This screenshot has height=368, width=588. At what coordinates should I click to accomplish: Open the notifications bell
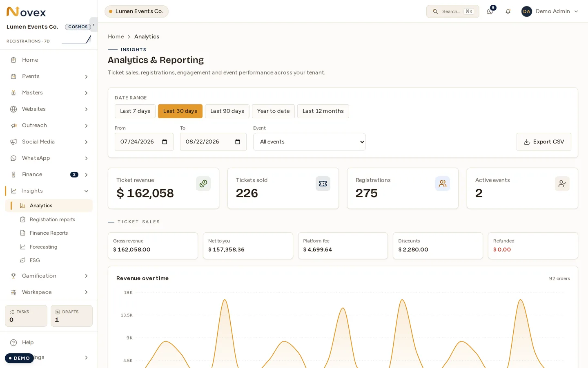tap(508, 11)
